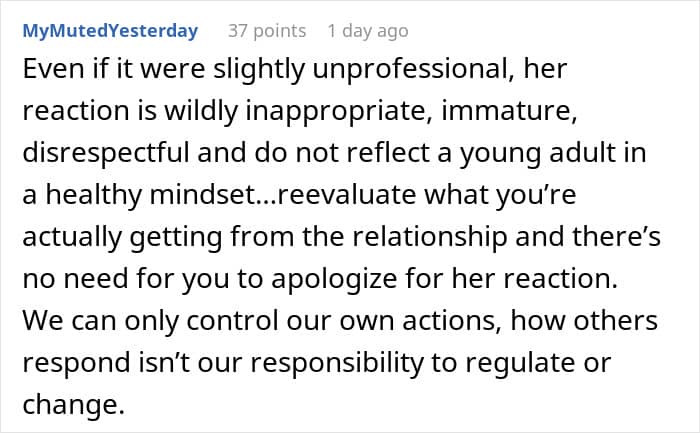Open the MyMutedYesterday user profile link
Image resolution: width=700 pixels, height=433 pixels.
coord(110,31)
